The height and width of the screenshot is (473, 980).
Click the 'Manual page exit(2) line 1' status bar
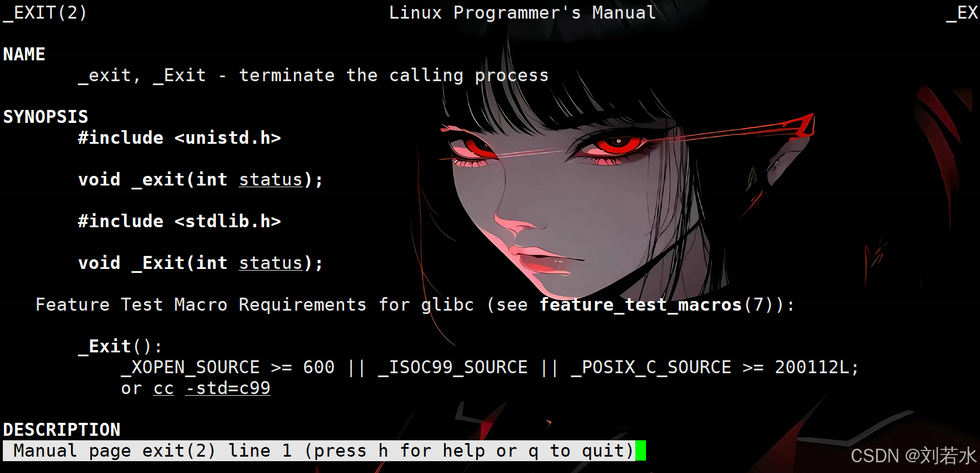[x=319, y=451]
